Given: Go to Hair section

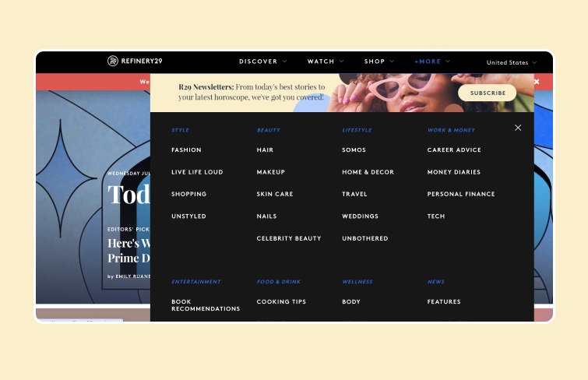Looking at the screenshot, I should pos(265,150).
